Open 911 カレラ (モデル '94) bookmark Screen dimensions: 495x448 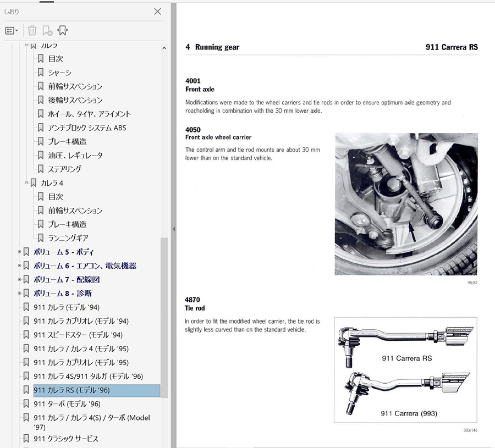67,307
